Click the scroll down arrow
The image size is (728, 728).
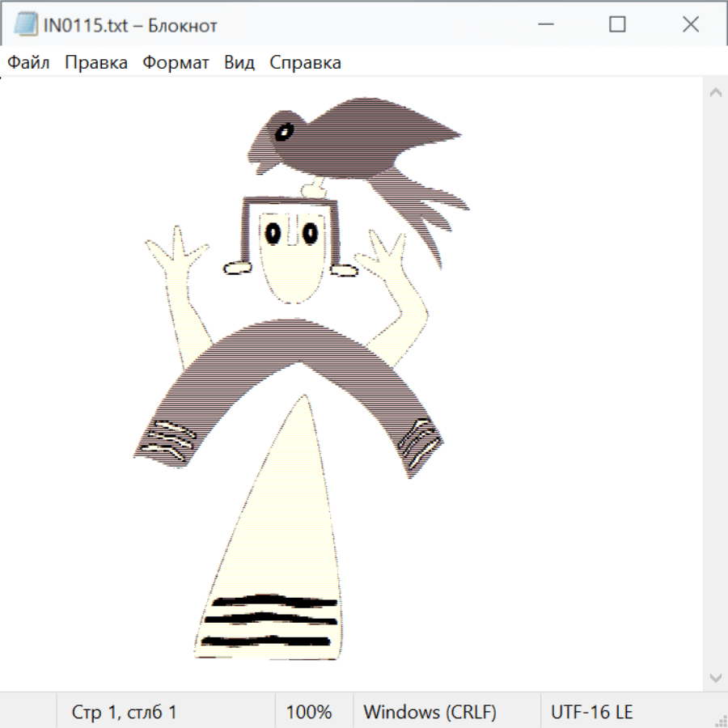pyautogui.click(x=715, y=677)
